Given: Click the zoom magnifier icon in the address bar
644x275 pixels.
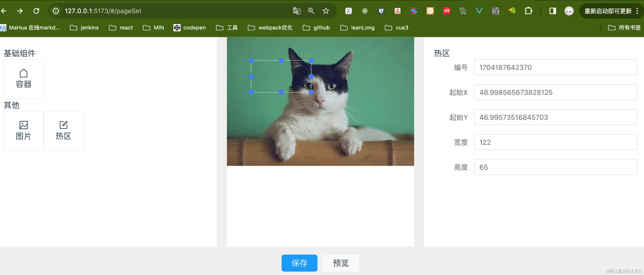Looking at the screenshot, I should (x=311, y=11).
